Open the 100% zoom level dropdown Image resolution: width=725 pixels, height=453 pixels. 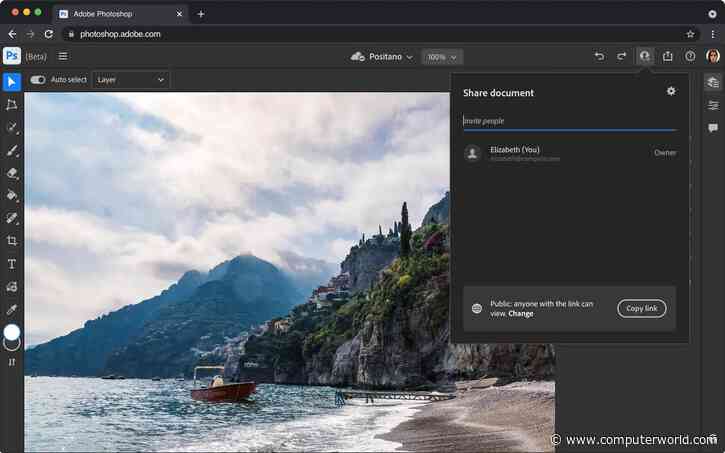coord(442,57)
